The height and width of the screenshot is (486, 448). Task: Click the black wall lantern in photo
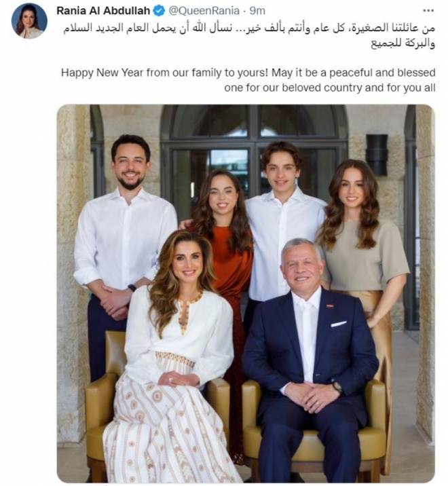point(377,155)
